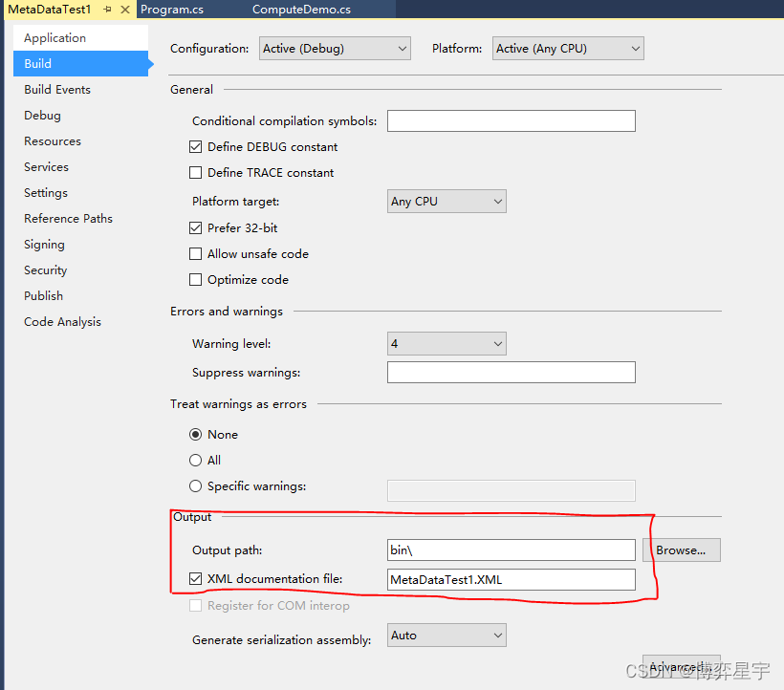
Task: Open the Debug settings page
Action: click(x=43, y=116)
